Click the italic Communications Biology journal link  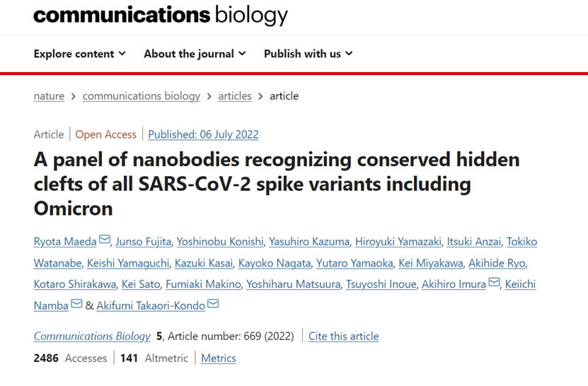click(92, 336)
